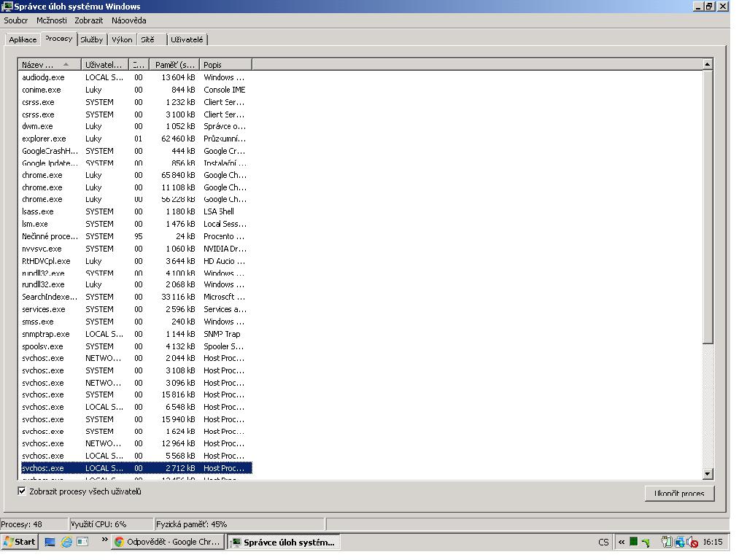747x560 pixels.
Task: Select the RtHDVCpl.exe process row
Action: pos(135,261)
